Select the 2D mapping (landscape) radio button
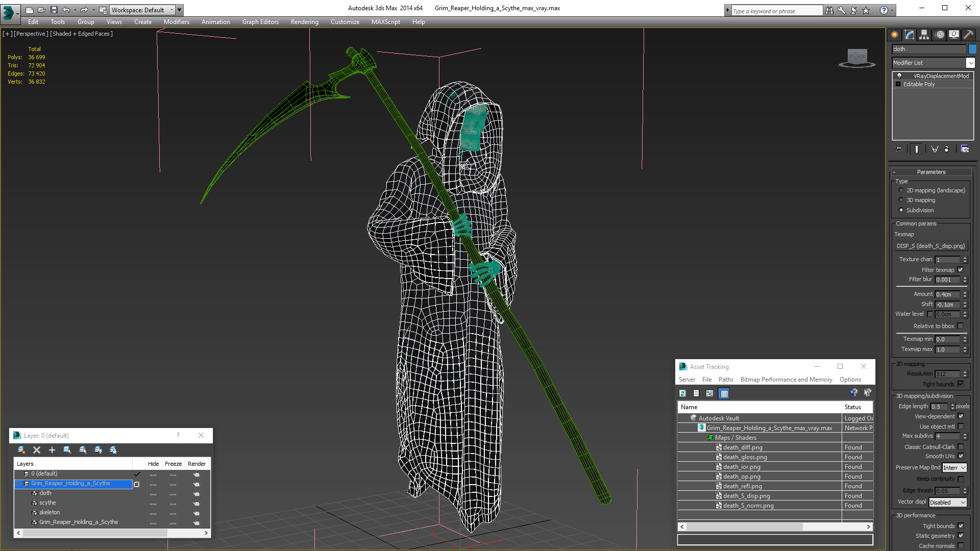This screenshot has width=980, height=551. [x=901, y=190]
